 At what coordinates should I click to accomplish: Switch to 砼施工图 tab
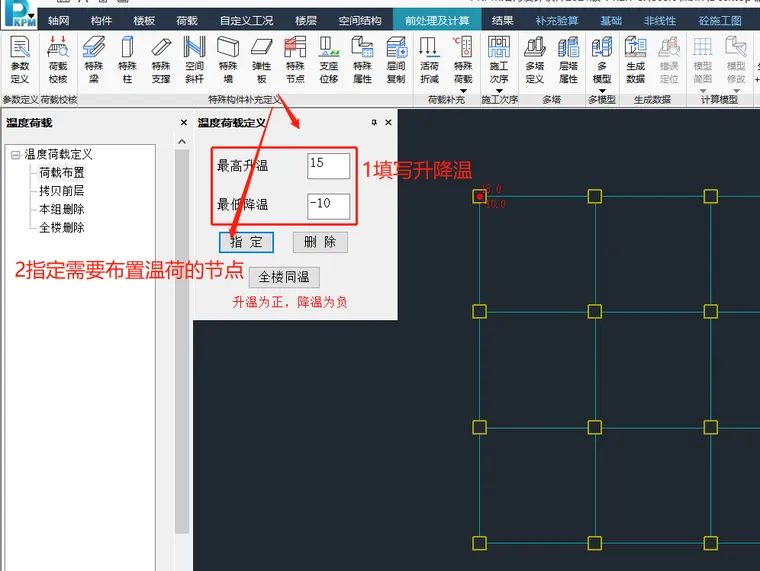720,20
